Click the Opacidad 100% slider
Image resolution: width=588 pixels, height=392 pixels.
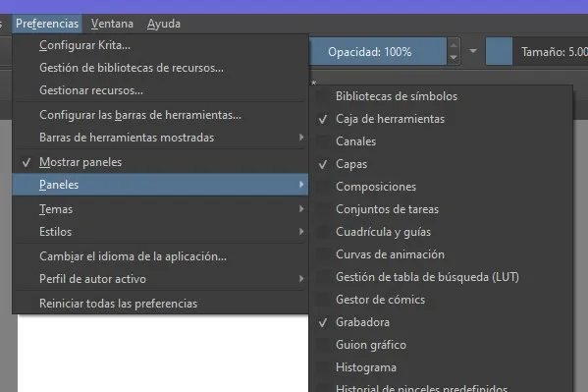[x=378, y=51]
